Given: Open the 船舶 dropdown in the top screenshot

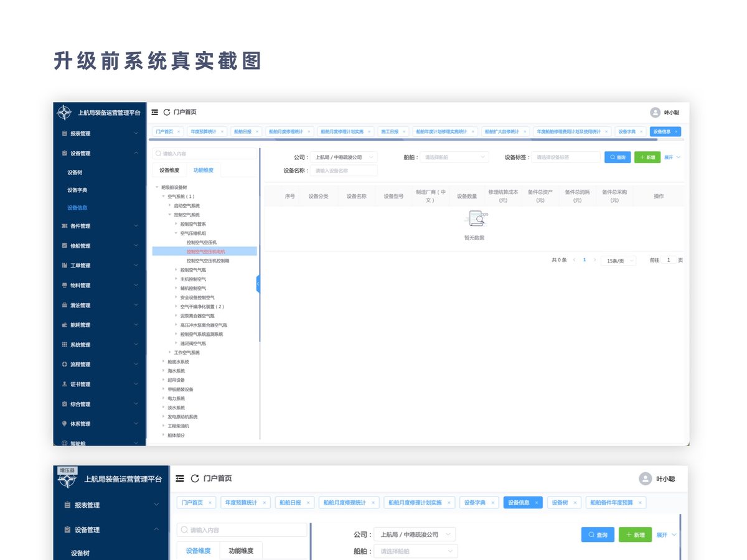Looking at the screenshot, I should 454,157.
